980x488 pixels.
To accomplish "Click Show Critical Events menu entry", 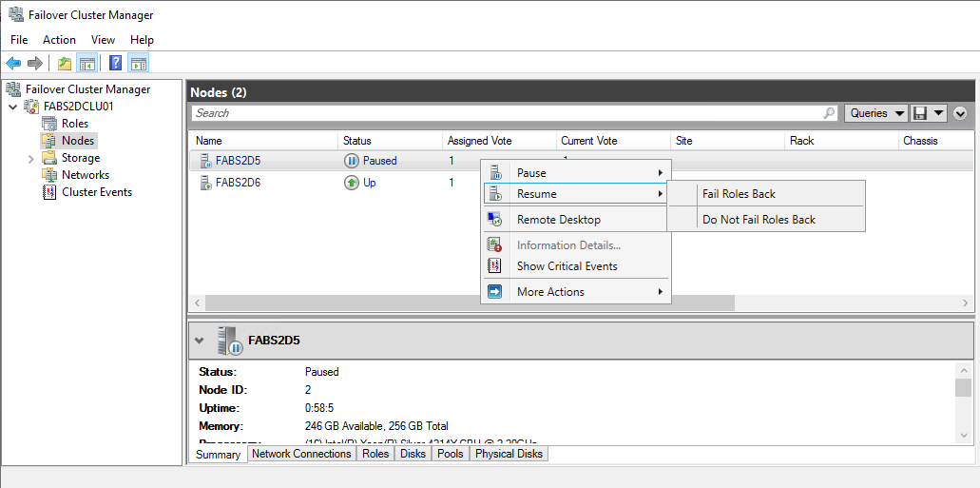I will pyautogui.click(x=567, y=266).
